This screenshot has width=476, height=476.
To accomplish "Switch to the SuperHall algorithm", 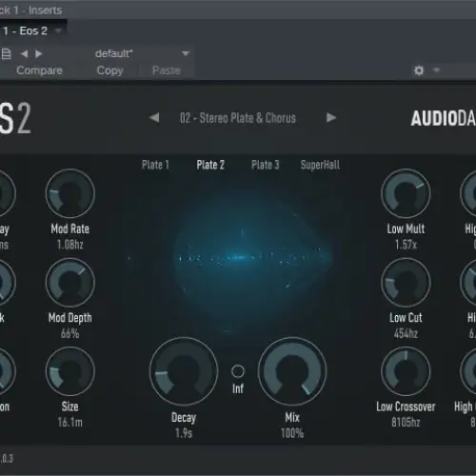I will 320,165.
